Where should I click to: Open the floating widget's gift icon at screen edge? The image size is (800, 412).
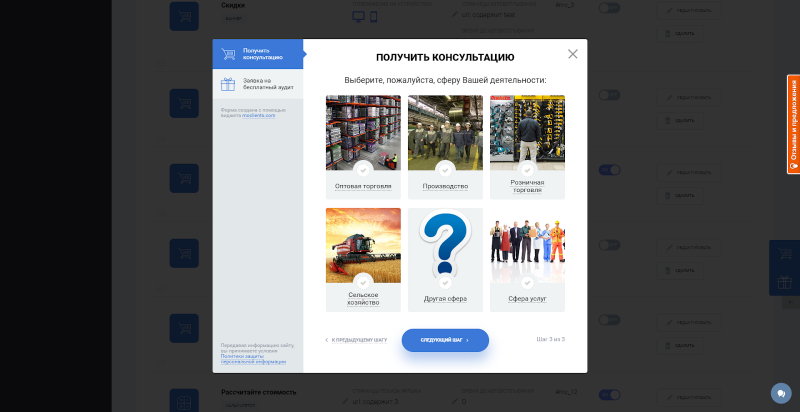point(785,282)
